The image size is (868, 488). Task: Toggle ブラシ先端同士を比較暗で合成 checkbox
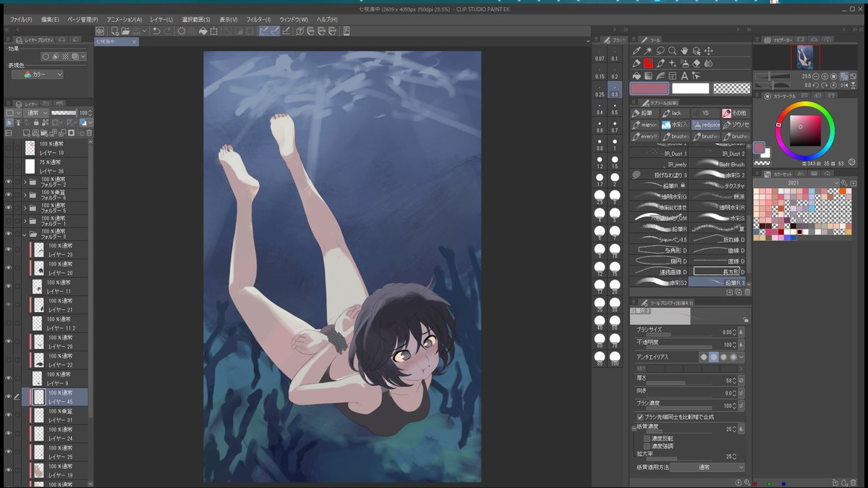pyautogui.click(x=640, y=417)
